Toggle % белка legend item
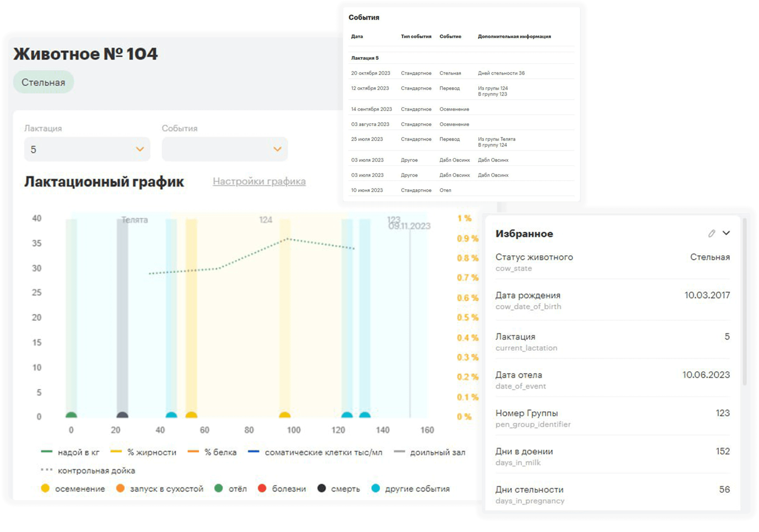 pyautogui.click(x=212, y=452)
